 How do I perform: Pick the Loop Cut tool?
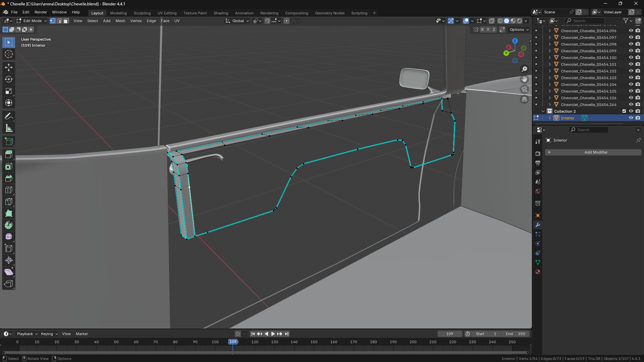click(9, 190)
